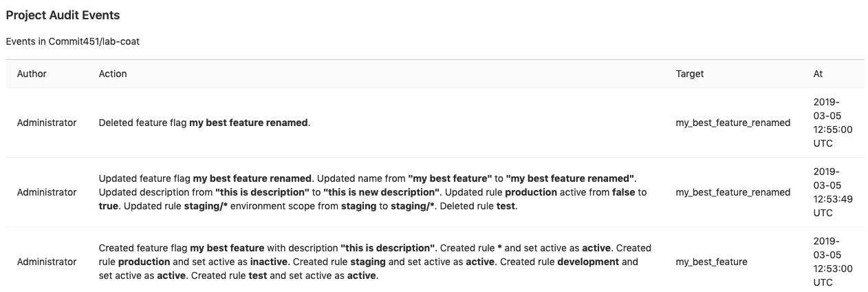Select my_best_feature_renamed target in the deleted row

(x=733, y=123)
